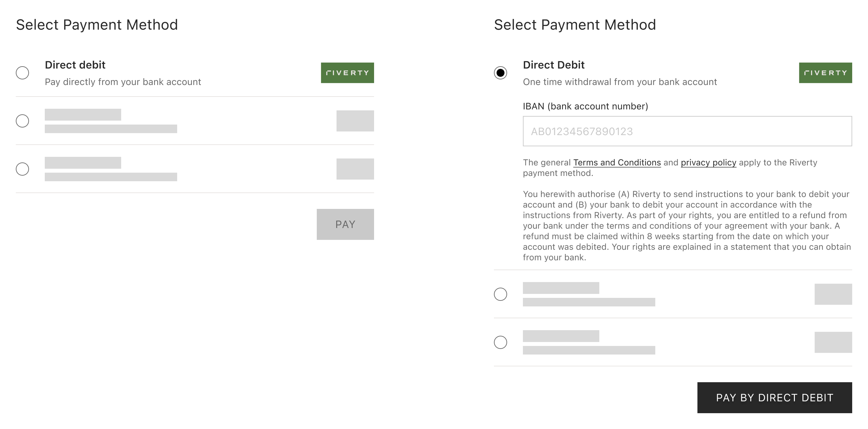Open the Terms and Conditions link
This screenshot has height=429, width=868.
coord(617,162)
